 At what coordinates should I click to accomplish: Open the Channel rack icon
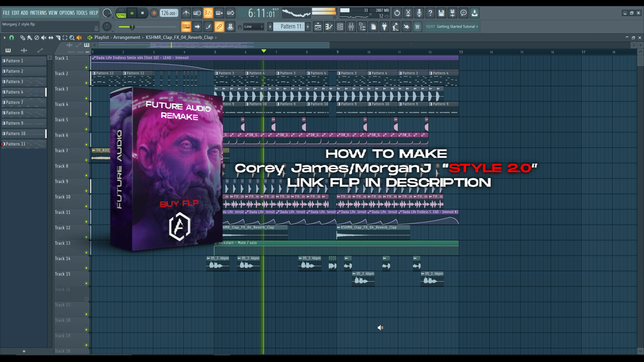340,27
